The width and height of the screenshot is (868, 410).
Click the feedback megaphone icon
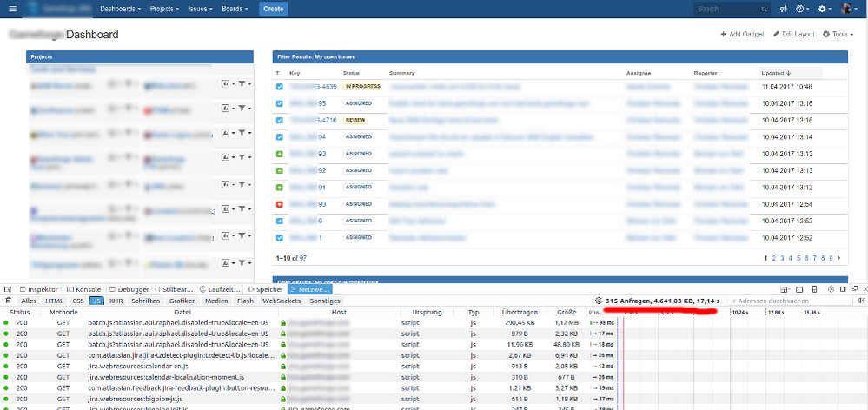tap(783, 9)
